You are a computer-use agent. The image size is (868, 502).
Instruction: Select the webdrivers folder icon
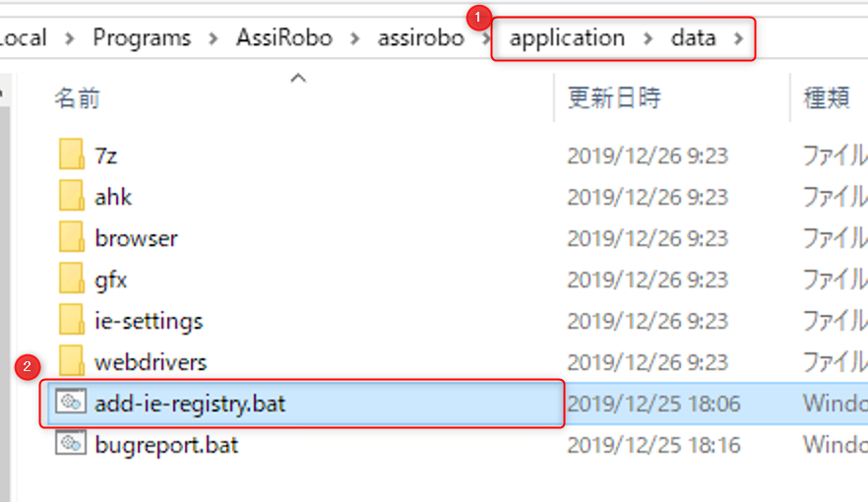[x=72, y=361]
